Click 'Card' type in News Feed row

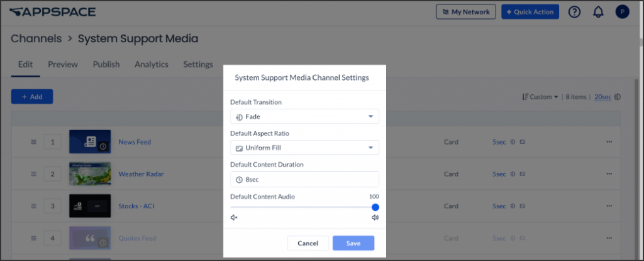451,142
